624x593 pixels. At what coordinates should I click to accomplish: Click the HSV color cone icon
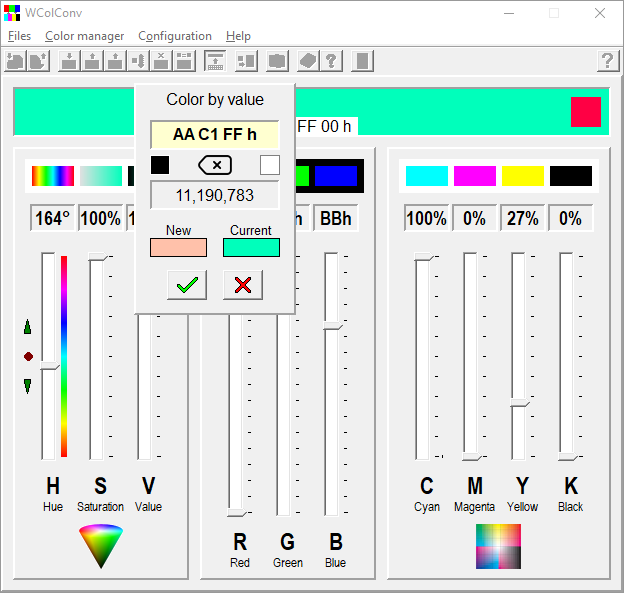tap(101, 546)
